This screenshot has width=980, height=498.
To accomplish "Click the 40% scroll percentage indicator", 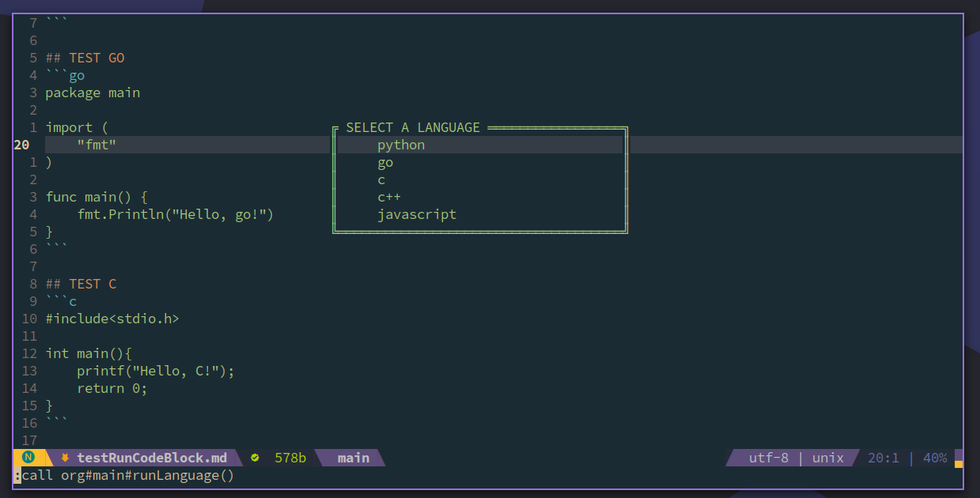I will (x=935, y=458).
